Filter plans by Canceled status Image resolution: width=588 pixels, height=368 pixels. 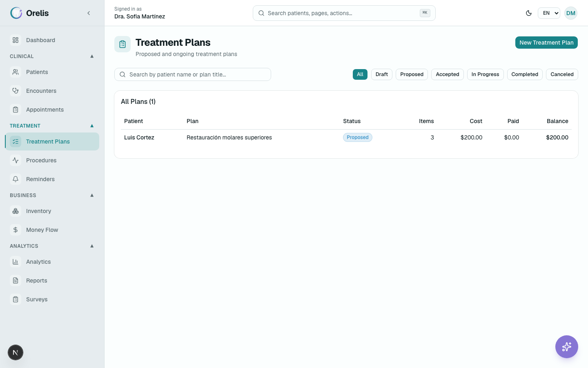[x=562, y=74]
